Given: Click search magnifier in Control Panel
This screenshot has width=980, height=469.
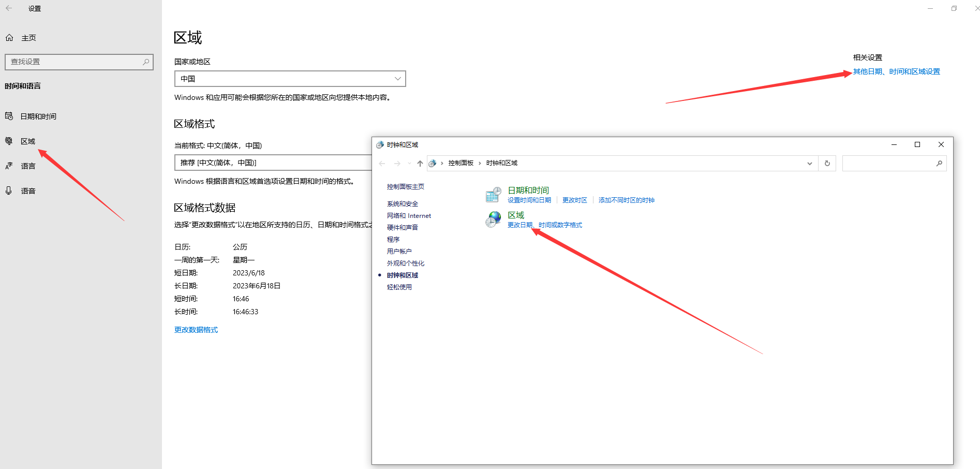Looking at the screenshot, I should (939, 164).
